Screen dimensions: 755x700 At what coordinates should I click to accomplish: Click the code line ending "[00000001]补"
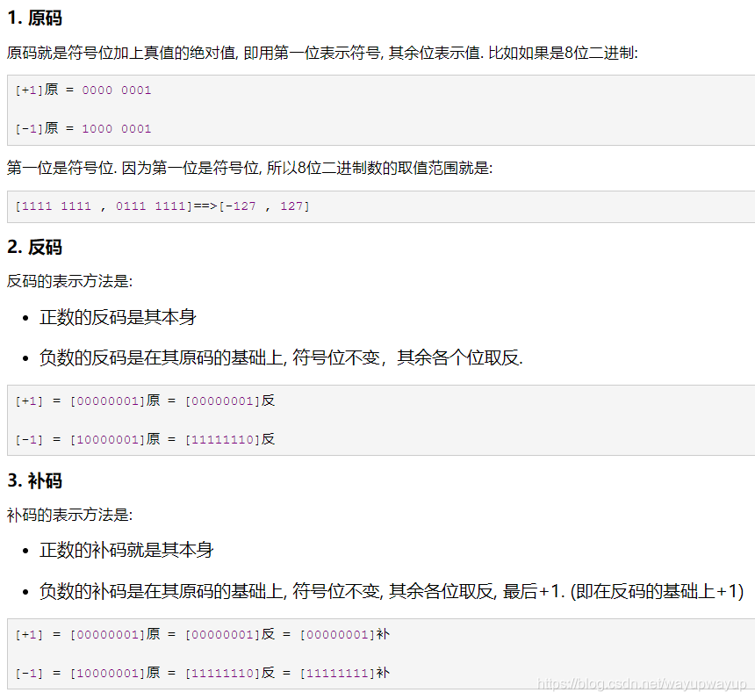[202, 634]
